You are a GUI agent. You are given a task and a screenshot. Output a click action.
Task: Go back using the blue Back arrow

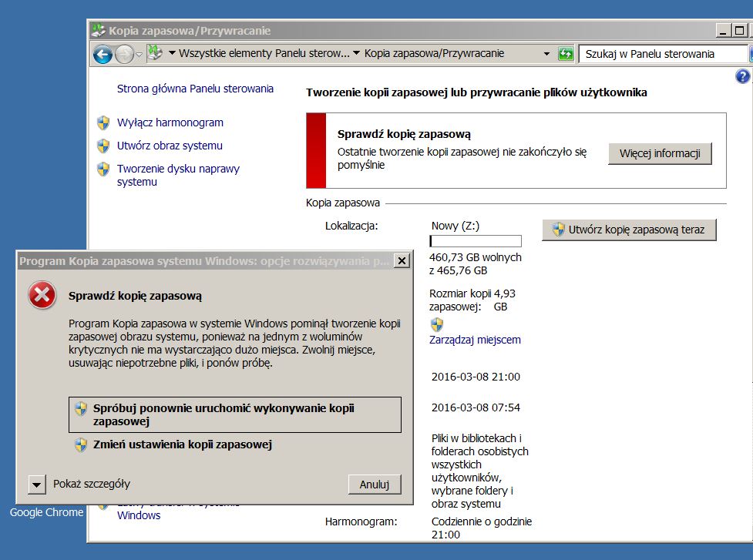point(103,54)
